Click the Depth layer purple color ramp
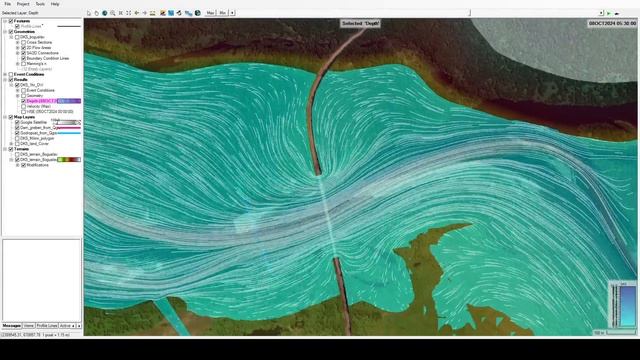 [x=69, y=101]
